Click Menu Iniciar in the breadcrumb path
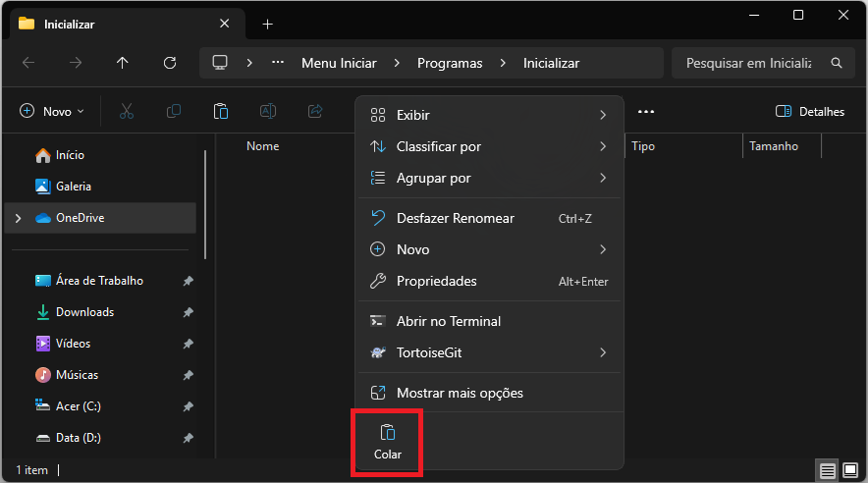Viewport: 868px width, 483px height. pyautogui.click(x=339, y=63)
